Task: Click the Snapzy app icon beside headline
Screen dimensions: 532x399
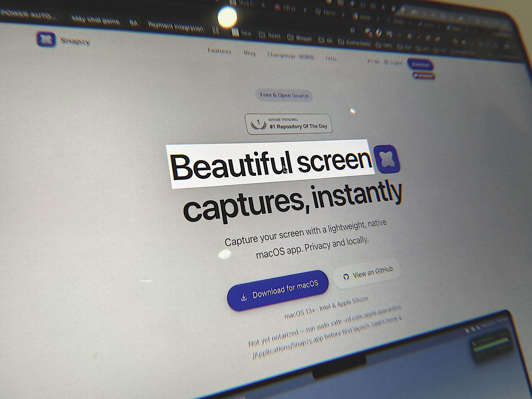Action: [387, 159]
